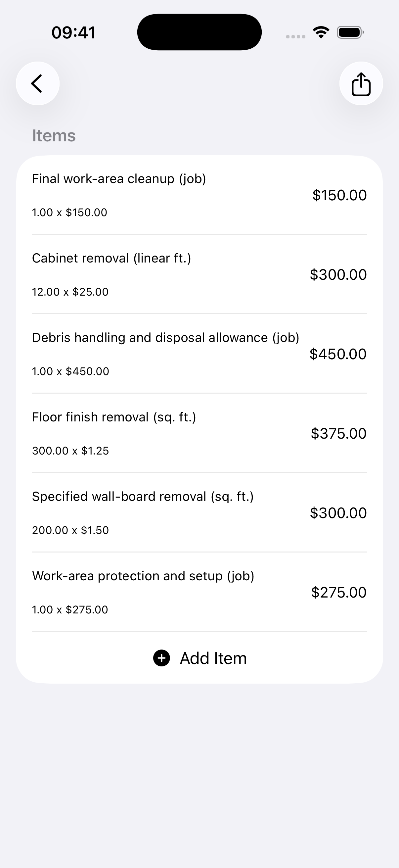Image resolution: width=399 pixels, height=868 pixels.
Task: Select Specified wall-board removal row
Action: (199, 512)
